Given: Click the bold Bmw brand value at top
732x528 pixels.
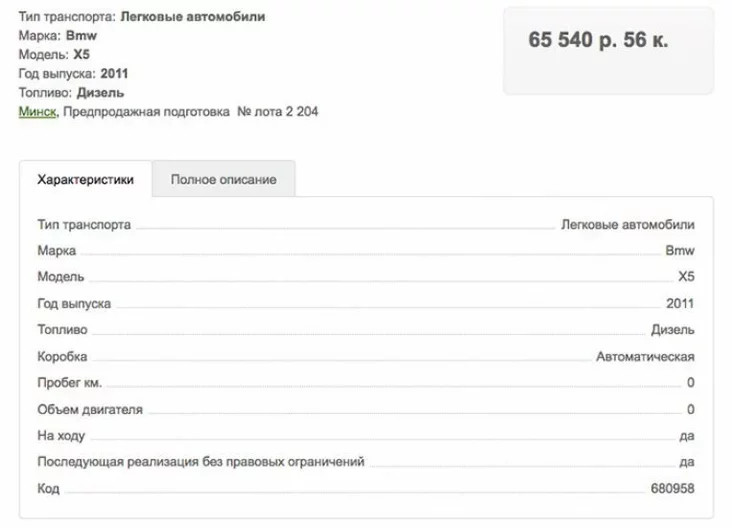Looking at the screenshot, I should coord(81,35).
